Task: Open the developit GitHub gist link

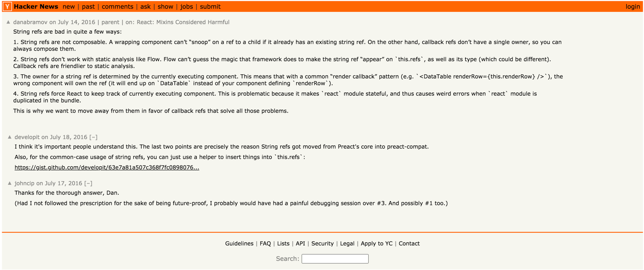Action: point(107,168)
